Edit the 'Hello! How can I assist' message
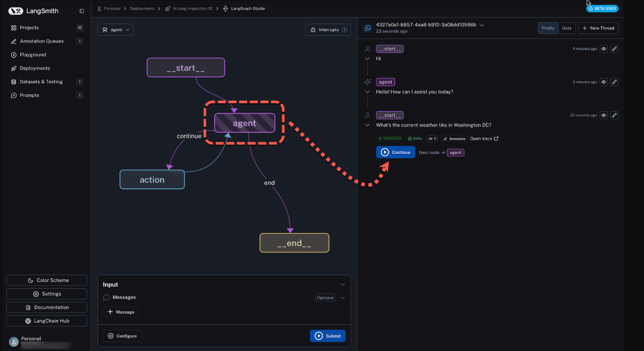 point(614,82)
